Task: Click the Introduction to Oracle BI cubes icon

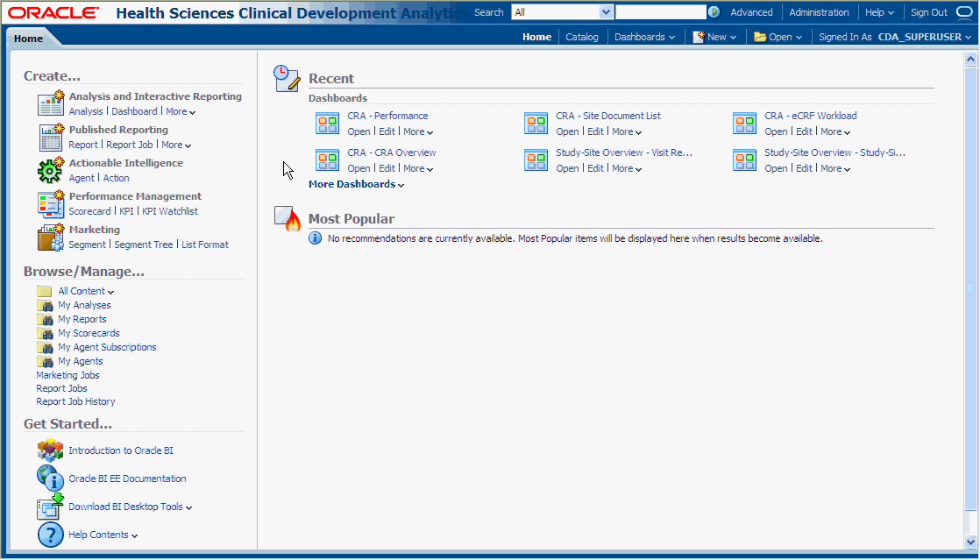Action: coord(51,450)
